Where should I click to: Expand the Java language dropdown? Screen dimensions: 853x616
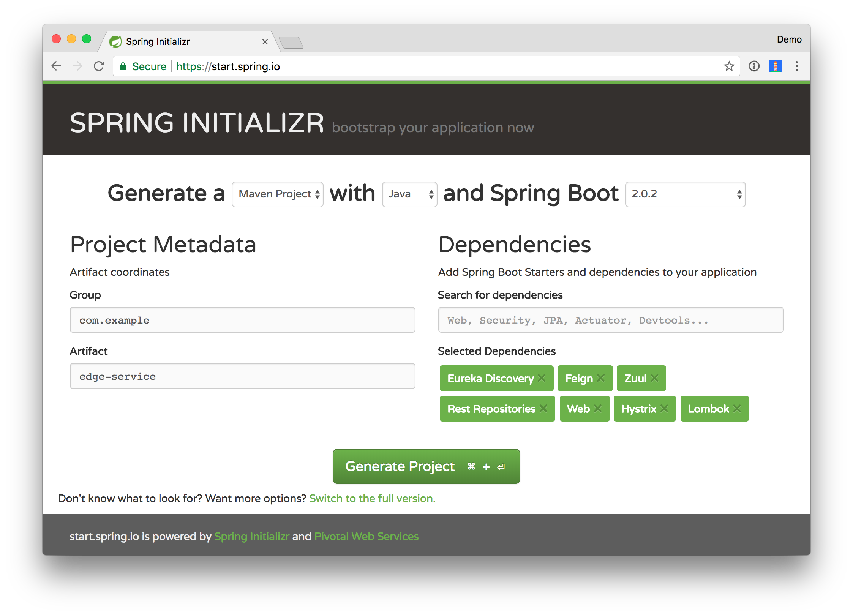(409, 193)
